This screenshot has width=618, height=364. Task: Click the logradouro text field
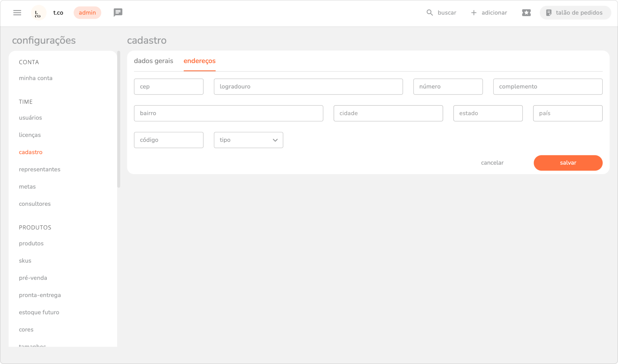tap(308, 87)
